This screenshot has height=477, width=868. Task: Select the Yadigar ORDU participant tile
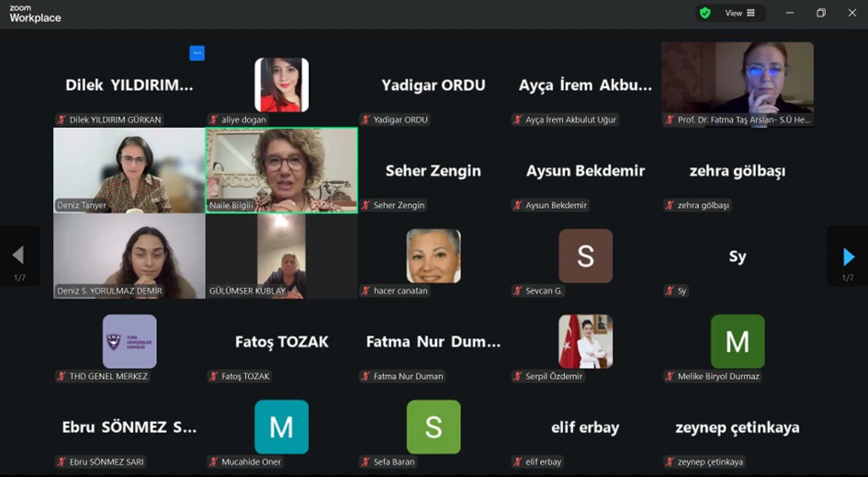click(x=434, y=85)
